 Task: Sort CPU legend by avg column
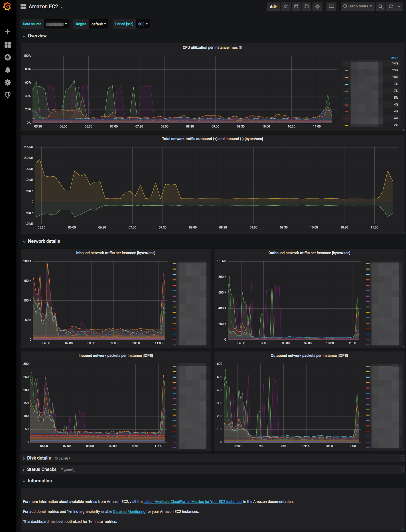click(394, 58)
